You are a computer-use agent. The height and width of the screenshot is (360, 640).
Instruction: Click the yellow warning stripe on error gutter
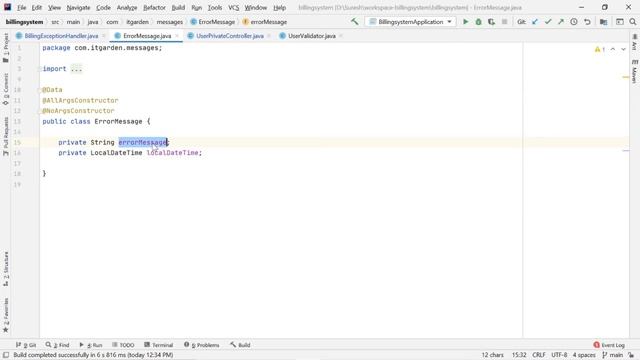pyautogui.click(x=625, y=77)
